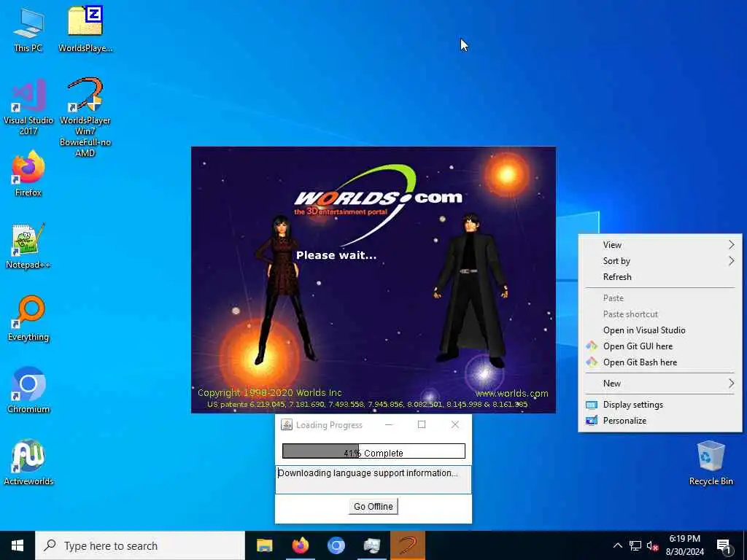Choose Open Git Bash here
747x560 pixels.
pos(660,362)
